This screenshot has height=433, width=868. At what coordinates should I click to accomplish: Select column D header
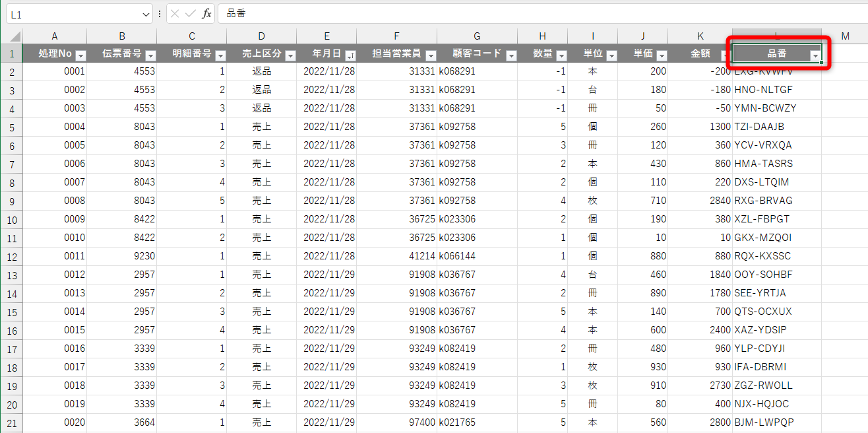(x=262, y=36)
